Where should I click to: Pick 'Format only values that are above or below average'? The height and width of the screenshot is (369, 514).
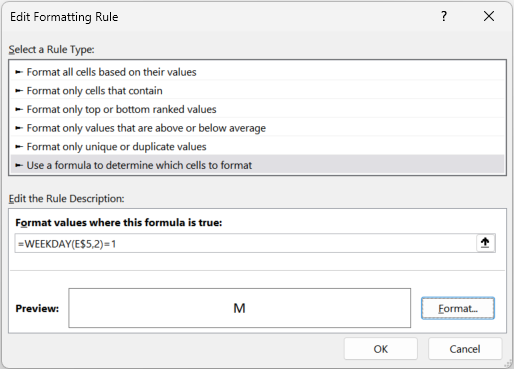pyautogui.click(x=257, y=128)
